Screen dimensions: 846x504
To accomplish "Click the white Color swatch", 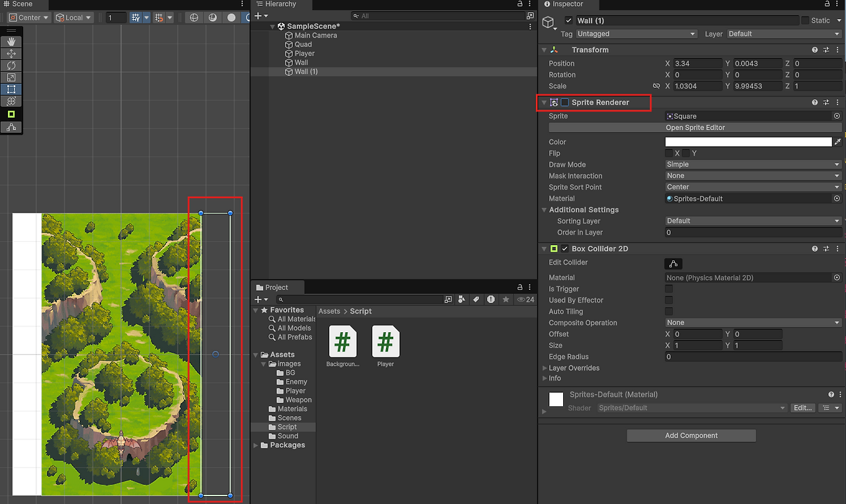I will pyautogui.click(x=748, y=142).
